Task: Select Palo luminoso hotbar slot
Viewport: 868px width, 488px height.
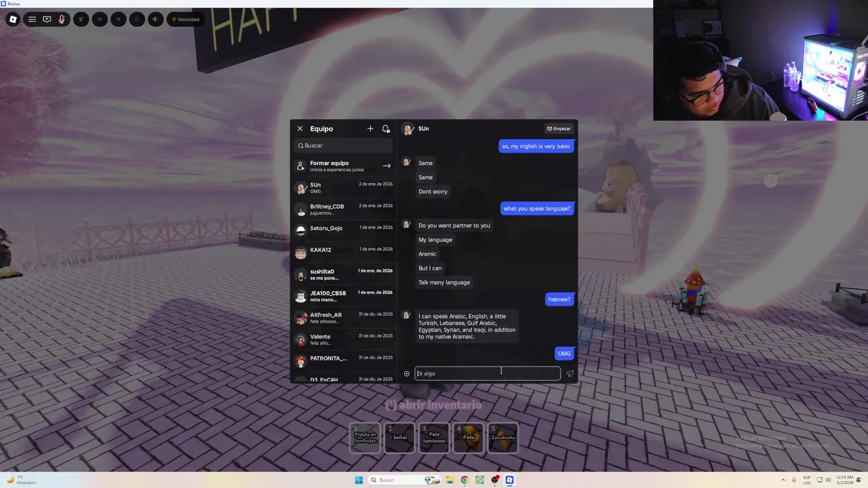Action: (x=434, y=437)
